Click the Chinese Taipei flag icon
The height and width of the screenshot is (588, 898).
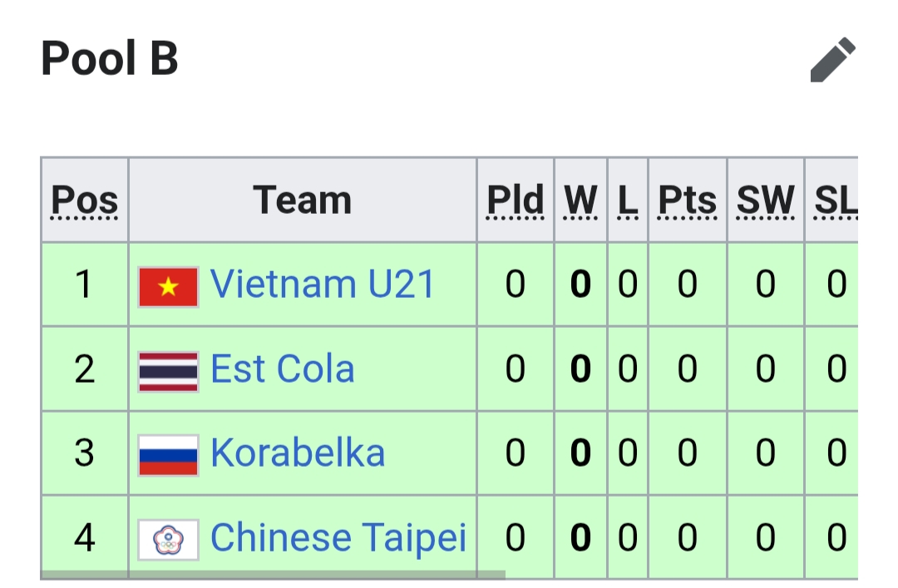coord(168,540)
